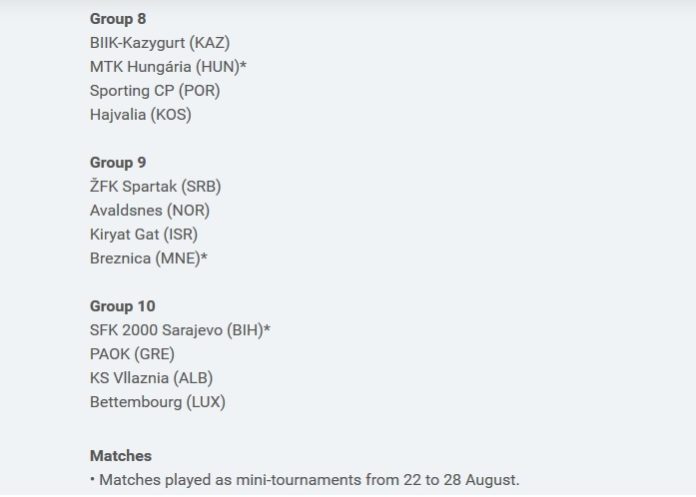Image resolution: width=696 pixels, height=497 pixels.
Task: Click the Matches section heading
Action: pyautogui.click(x=121, y=456)
